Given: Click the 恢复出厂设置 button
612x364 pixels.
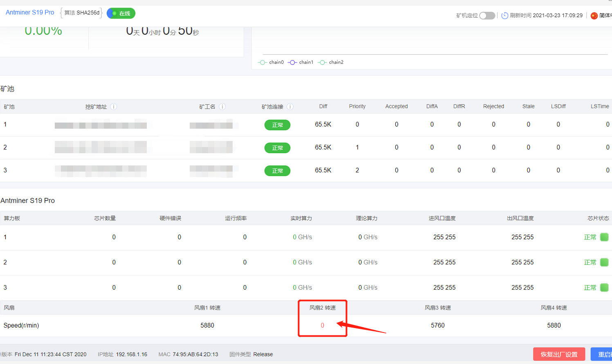Looking at the screenshot, I should tap(559, 354).
